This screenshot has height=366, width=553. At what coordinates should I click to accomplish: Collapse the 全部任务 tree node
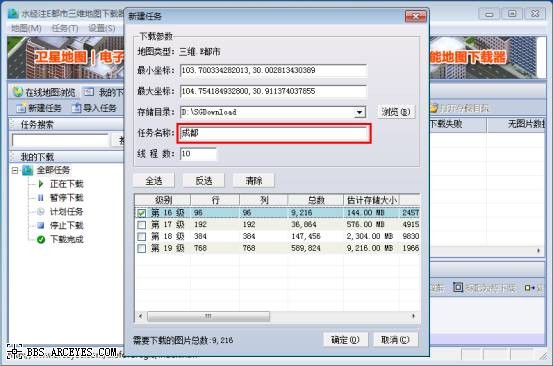pyautogui.click(x=15, y=170)
